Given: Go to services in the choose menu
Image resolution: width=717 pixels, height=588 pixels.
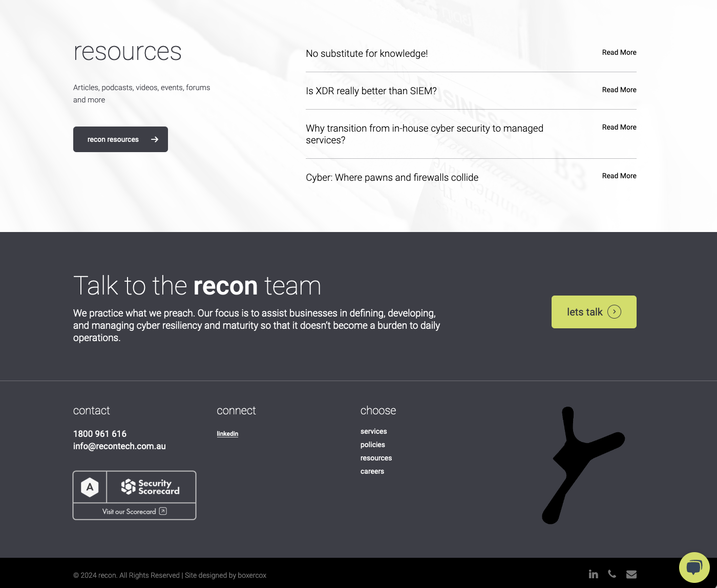Looking at the screenshot, I should point(373,431).
